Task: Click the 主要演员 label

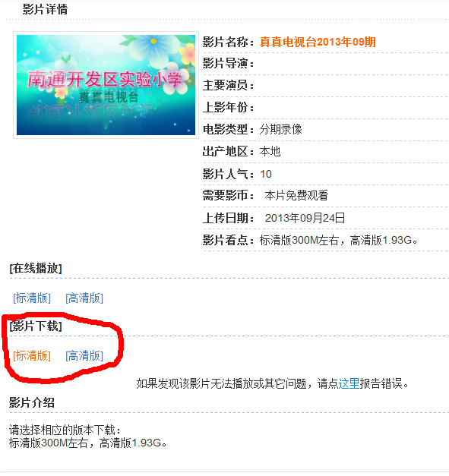Action: tap(228, 85)
